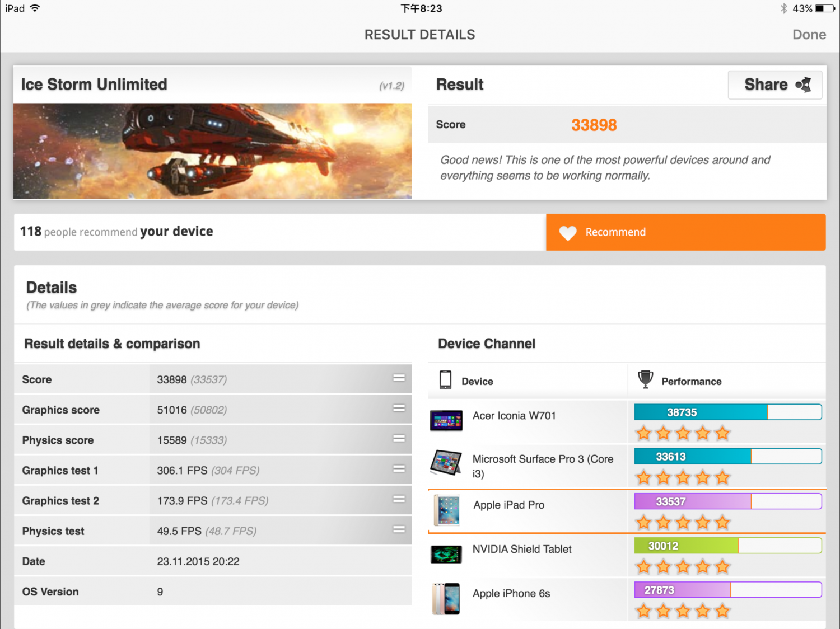This screenshot has height=629, width=840.
Task: Click the Bluetooth status icon
Action: 783,8
